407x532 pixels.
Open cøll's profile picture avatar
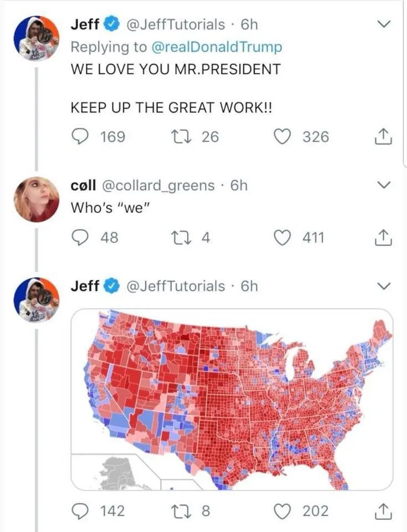tap(37, 199)
